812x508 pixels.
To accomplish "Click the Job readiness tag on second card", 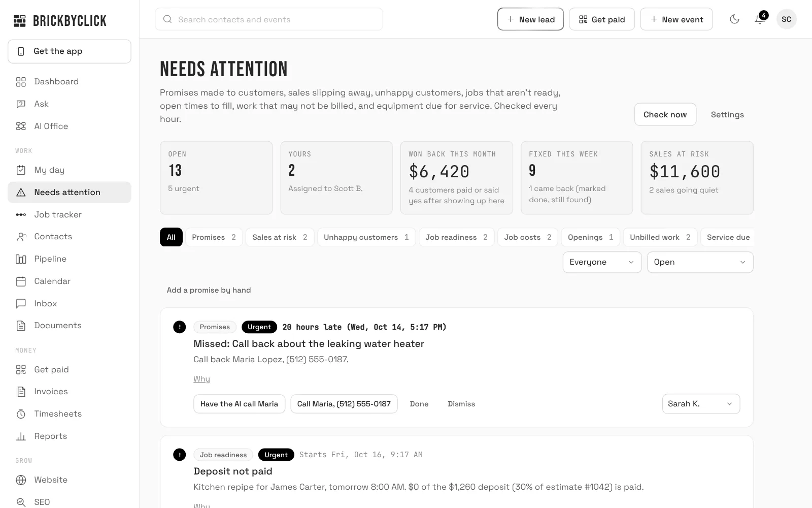I will [223, 455].
